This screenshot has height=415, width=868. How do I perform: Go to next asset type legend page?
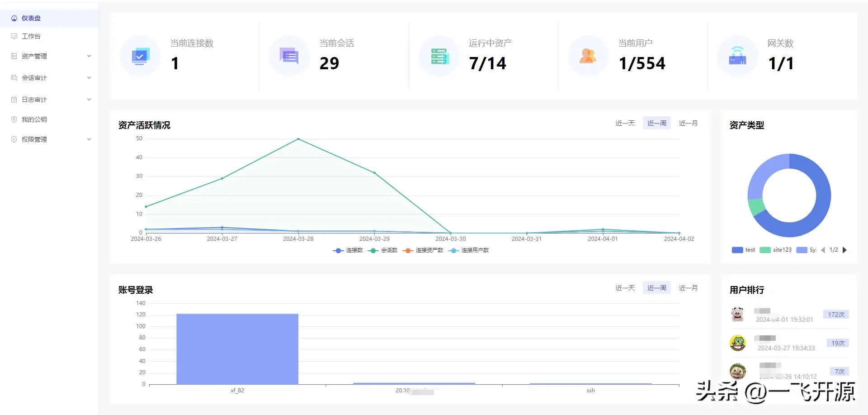pyautogui.click(x=844, y=250)
